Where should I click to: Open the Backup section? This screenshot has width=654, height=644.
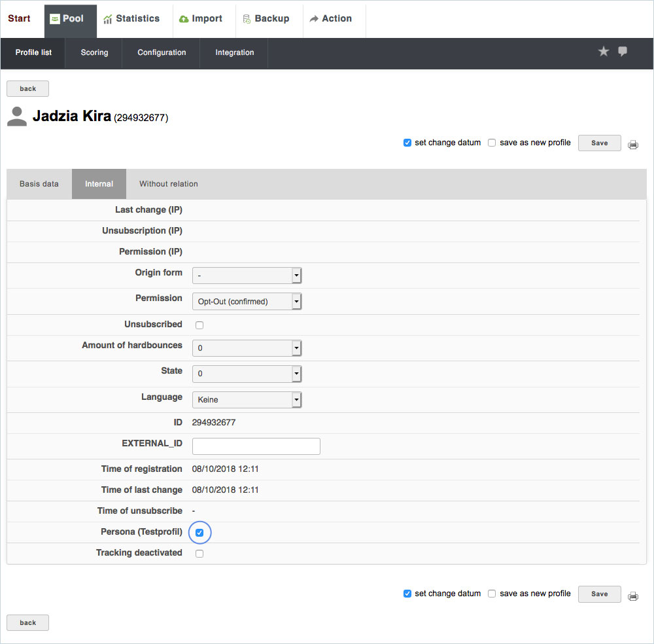266,19
